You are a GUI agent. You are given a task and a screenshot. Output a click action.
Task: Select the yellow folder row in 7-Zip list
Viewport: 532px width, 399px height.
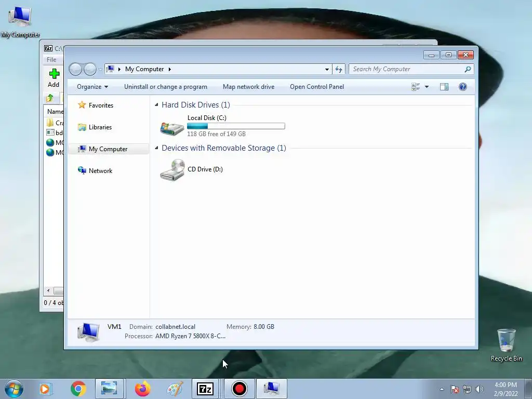(x=55, y=123)
